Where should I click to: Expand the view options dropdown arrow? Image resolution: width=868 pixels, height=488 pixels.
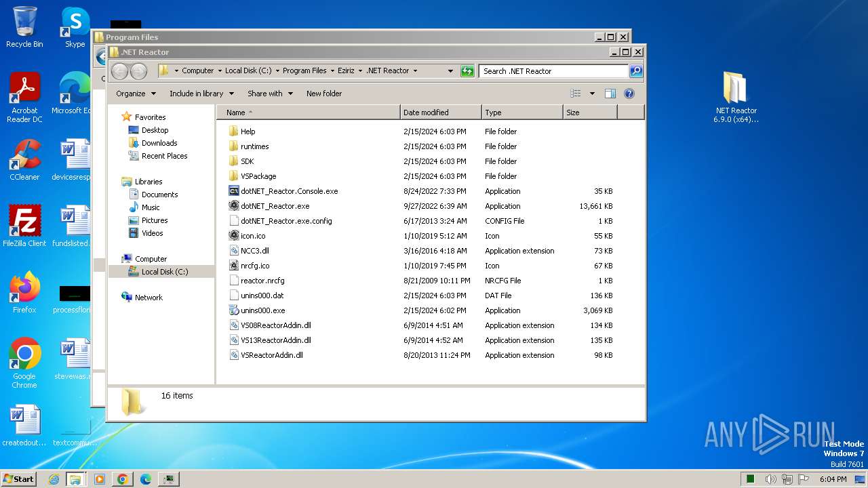[x=592, y=94]
